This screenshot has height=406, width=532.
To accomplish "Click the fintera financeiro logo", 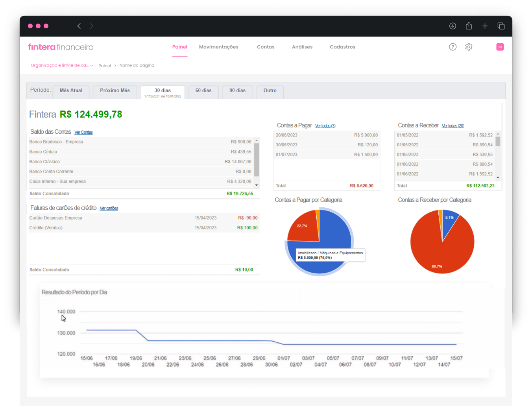I will pyautogui.click(x=61, y=47).
